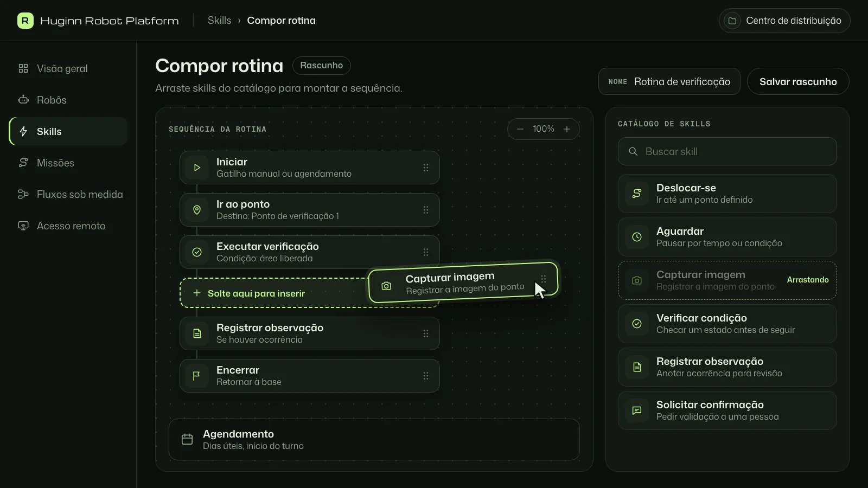
Task: Click Salvar rascunho button
Action: (798, 81)
